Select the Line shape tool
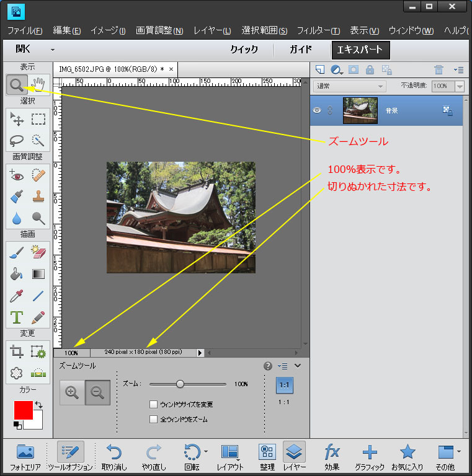472x476 pixels. (38, 296)
